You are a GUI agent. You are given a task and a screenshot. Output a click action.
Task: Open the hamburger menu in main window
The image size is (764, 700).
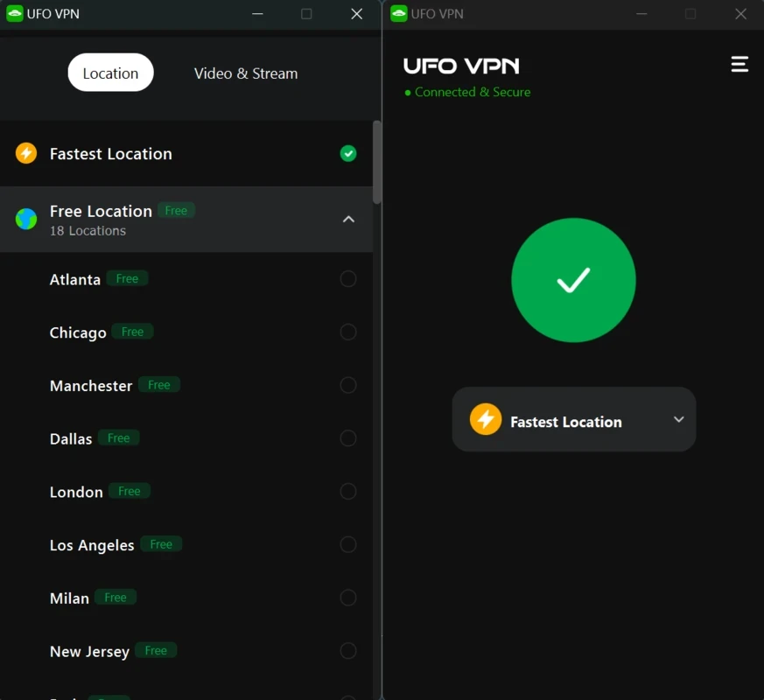tap(739, 64)
